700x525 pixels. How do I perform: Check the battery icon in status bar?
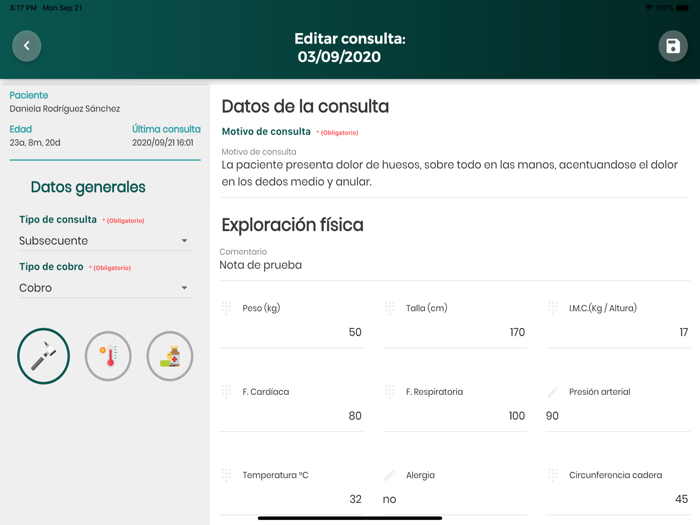pyautogui.click(x=683, y=8)
